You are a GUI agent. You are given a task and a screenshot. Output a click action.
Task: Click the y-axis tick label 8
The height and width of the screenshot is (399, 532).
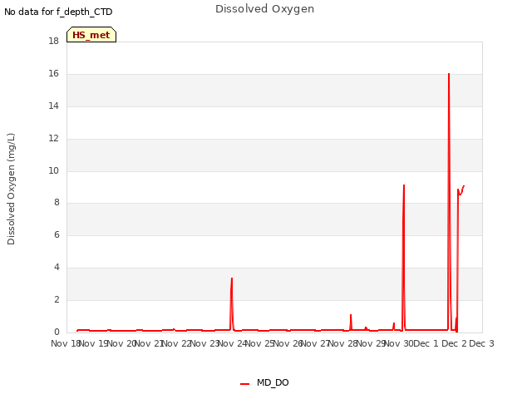(x=57, y=202)
